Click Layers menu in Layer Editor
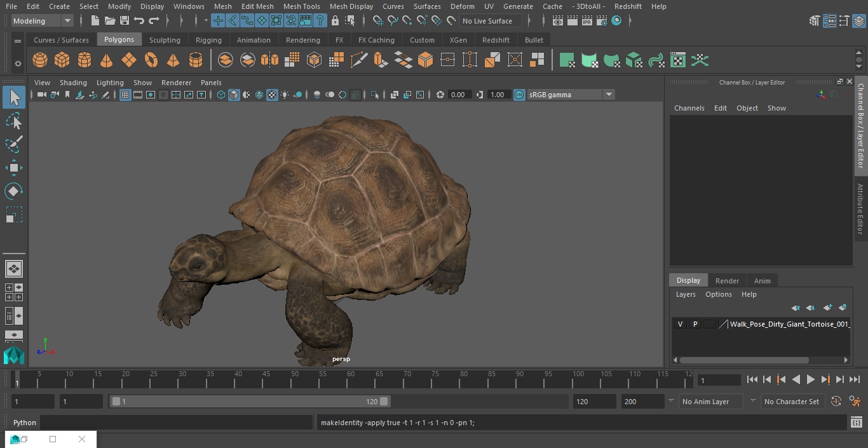Screen dimensions: 868x448 (x=686, y=294)
